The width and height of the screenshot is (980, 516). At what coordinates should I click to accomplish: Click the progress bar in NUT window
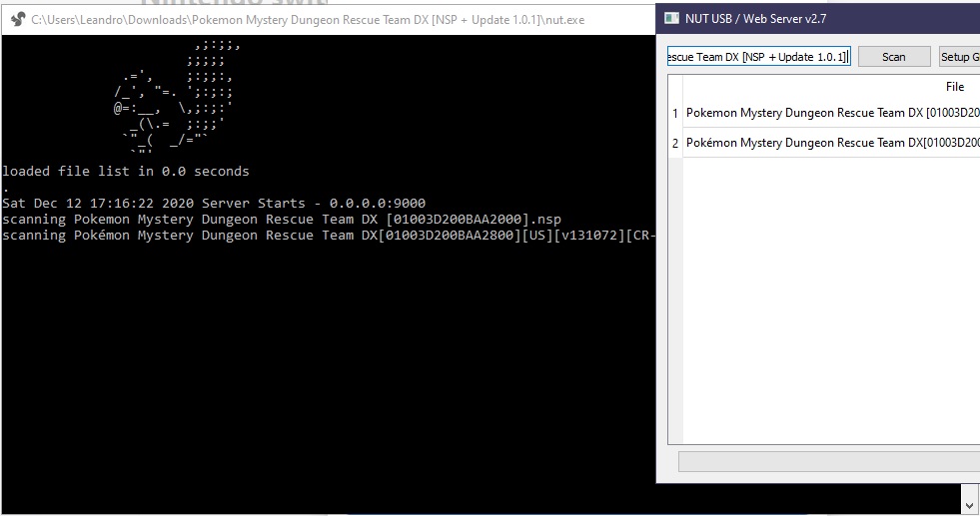click(829, 461)
